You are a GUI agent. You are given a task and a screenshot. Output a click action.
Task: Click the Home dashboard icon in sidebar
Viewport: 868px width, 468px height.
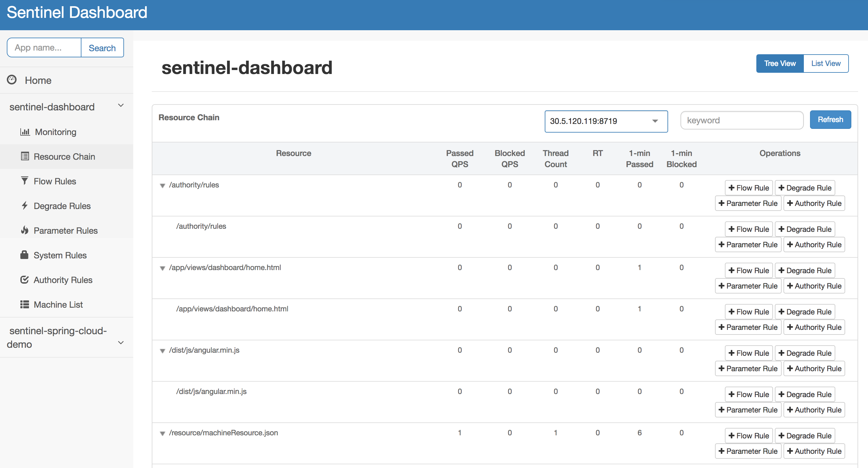(12, 80)
